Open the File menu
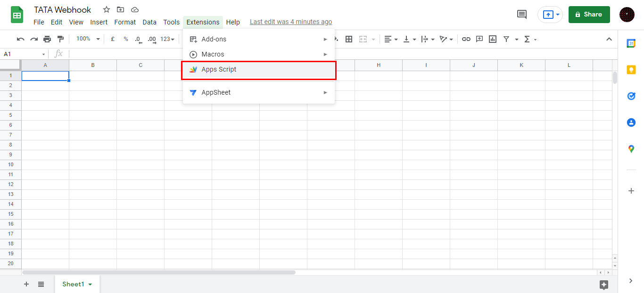Viewport: 644px width, 293px height. tap(39, 22)
